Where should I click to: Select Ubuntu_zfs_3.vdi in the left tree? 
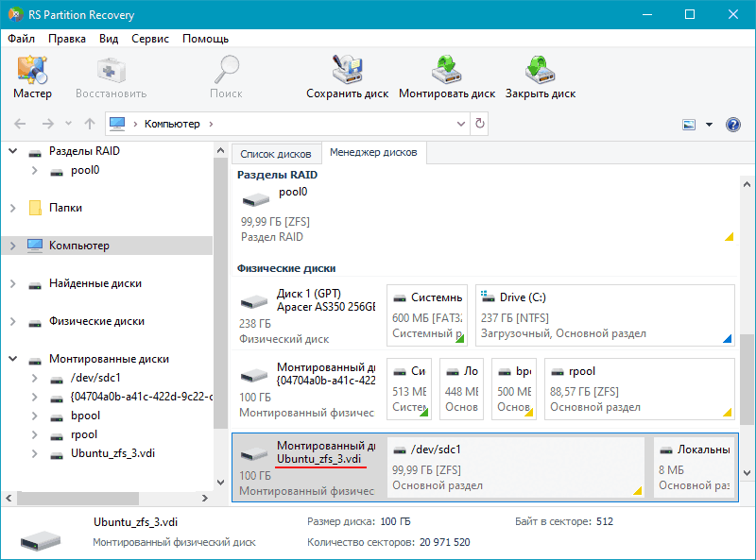coord(112,453)
